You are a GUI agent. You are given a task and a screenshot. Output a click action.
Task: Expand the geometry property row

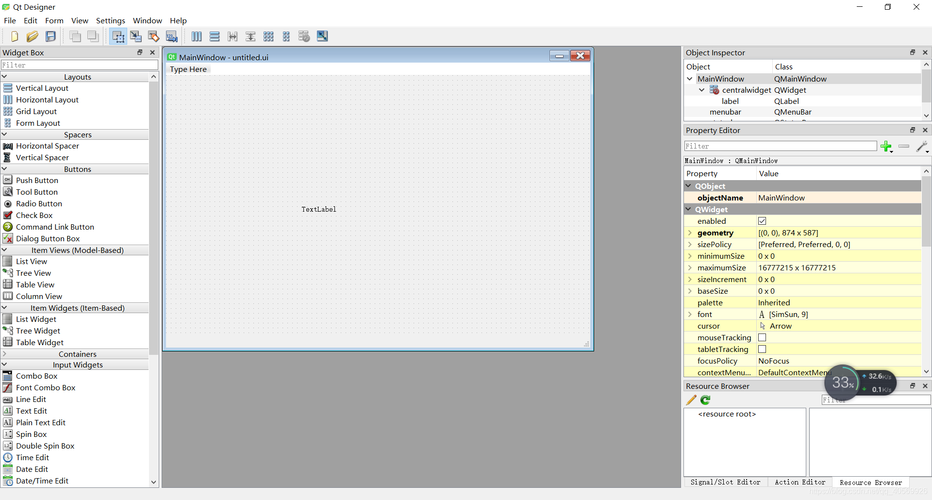coord(689,233)
